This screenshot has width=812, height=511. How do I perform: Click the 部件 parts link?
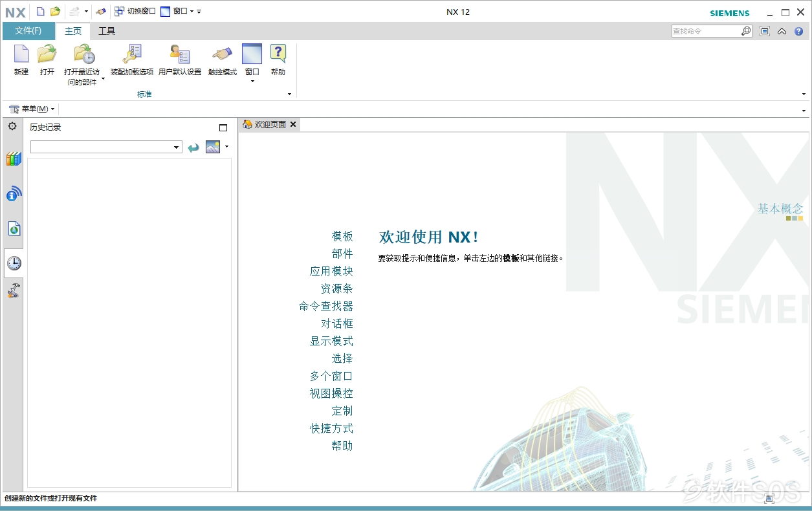(x=342, y=254)
